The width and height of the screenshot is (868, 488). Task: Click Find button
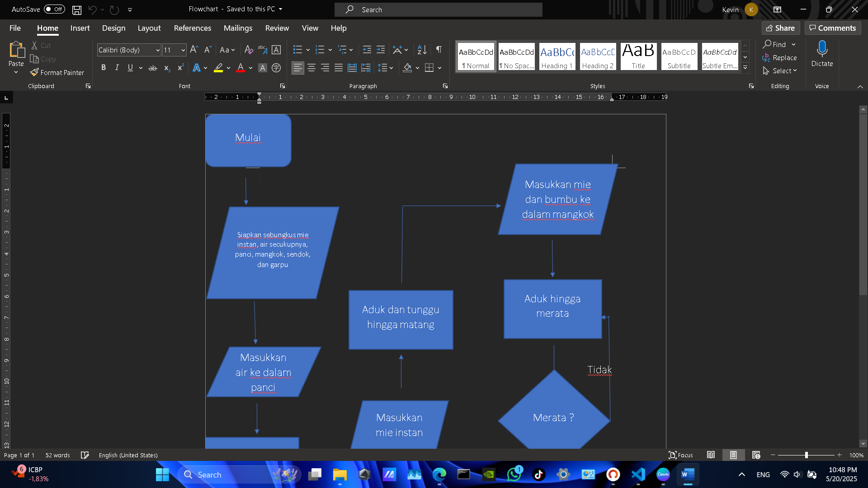pyautogui.click(x=775, y=44)
